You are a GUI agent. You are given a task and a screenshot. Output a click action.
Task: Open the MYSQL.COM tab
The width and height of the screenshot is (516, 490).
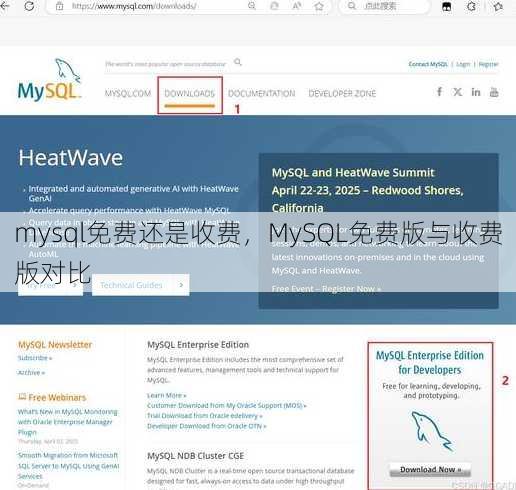(128, 93)
